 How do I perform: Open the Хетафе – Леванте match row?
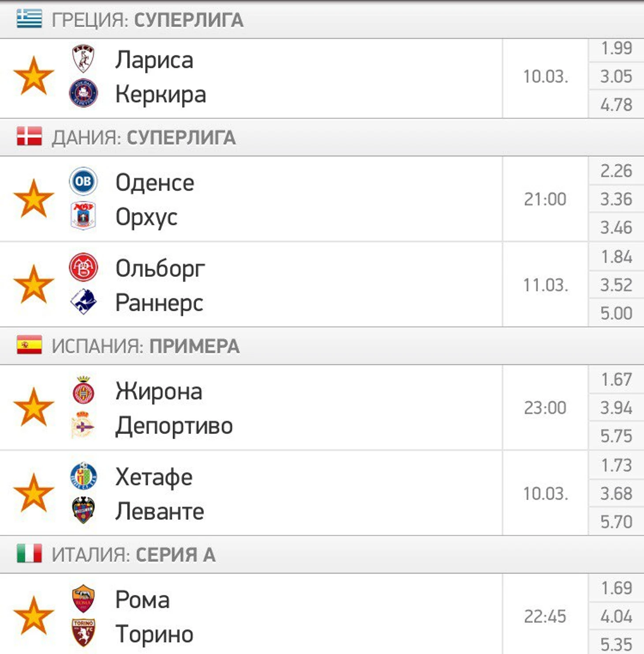pos(322,493)
